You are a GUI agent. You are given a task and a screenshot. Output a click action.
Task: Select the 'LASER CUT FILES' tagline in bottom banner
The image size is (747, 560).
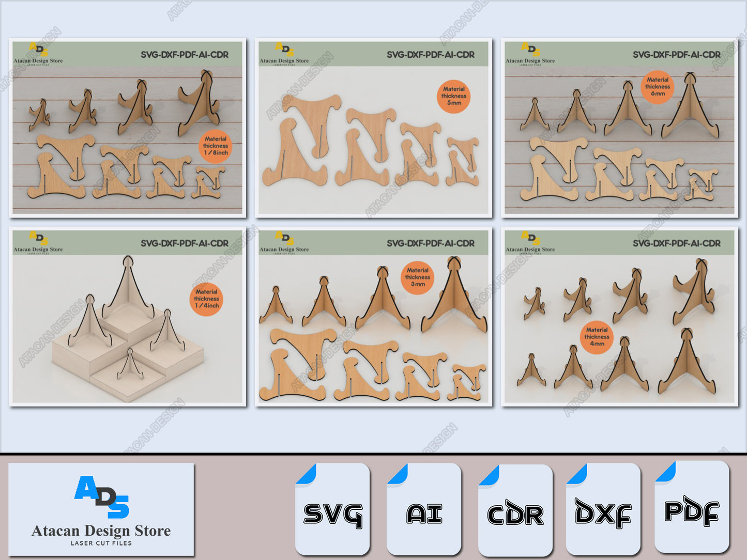[x=101, y=543]
